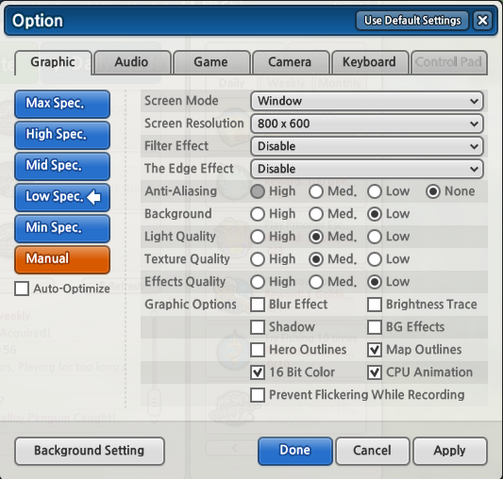Set Anti-Aliasing to High
503x479 pixels.
click(x=258, y=191)
